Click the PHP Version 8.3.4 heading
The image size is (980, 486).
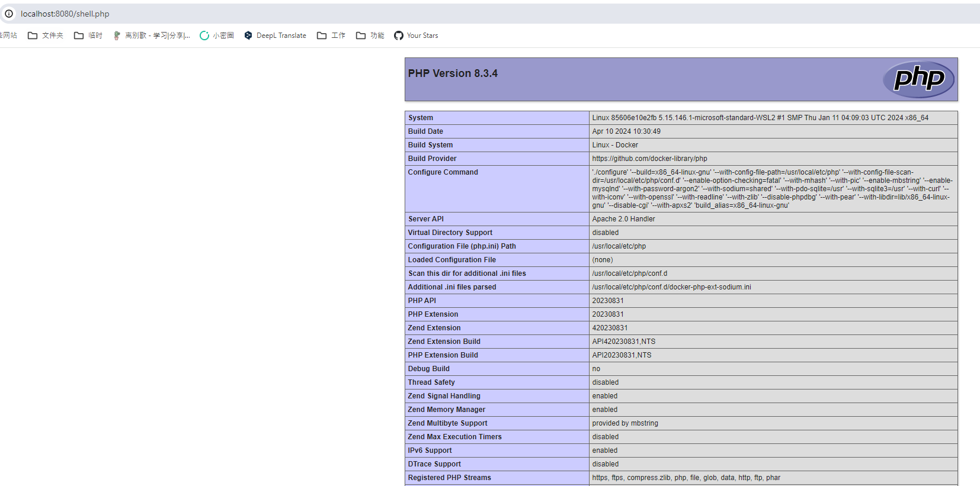453,73
